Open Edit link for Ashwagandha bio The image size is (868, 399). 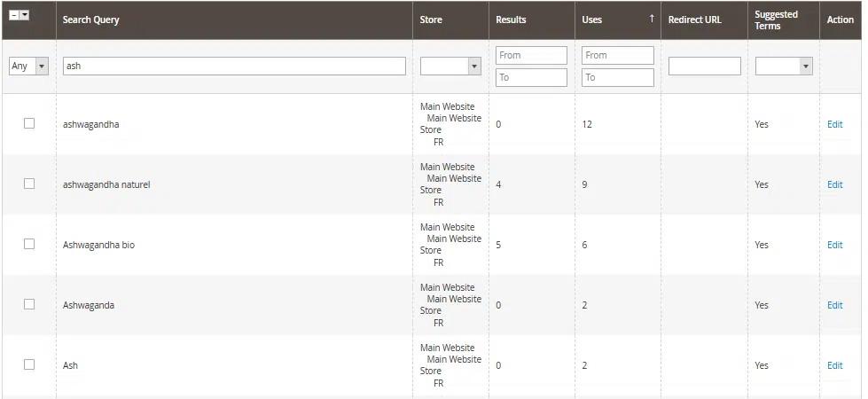[834, 245]
